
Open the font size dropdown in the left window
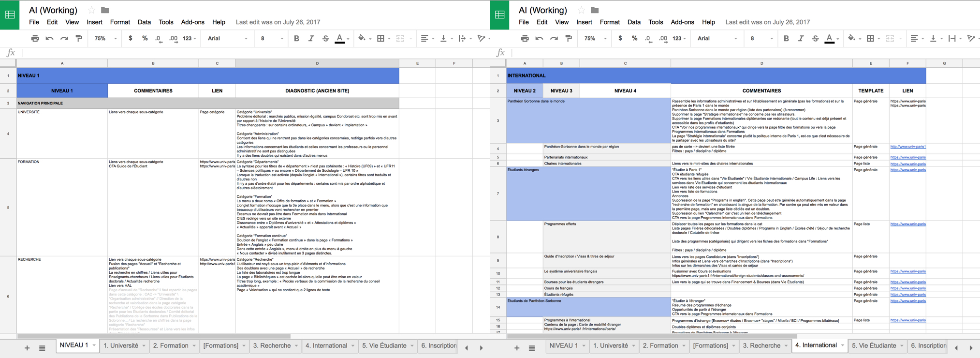click(x=272, y=38)
